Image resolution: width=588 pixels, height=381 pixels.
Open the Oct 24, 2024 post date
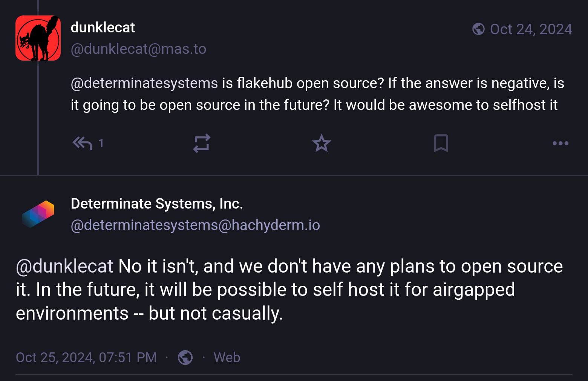coord(531,29)
